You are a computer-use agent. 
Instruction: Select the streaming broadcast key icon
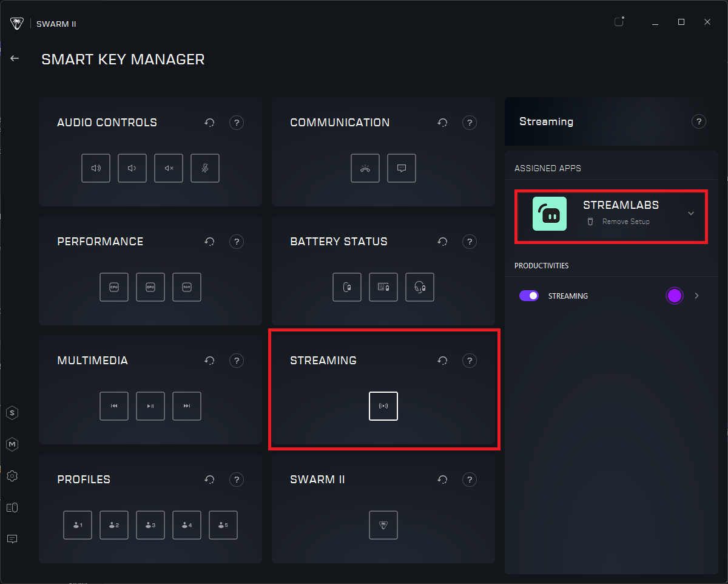coord(383,406)
